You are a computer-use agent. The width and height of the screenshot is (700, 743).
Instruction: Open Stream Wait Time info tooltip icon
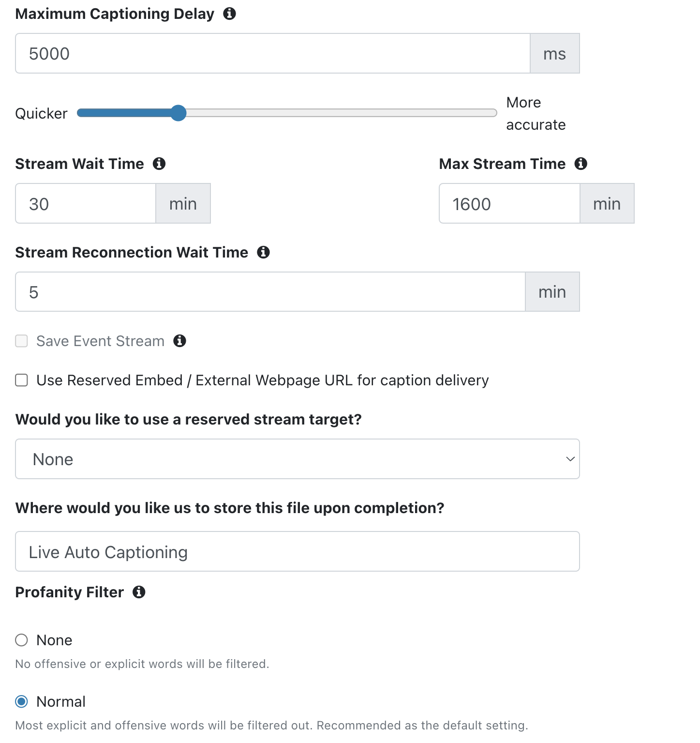pos(159,164)
